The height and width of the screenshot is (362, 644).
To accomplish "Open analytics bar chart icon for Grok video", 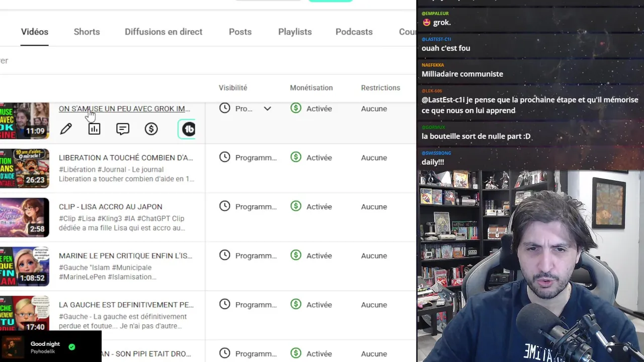I will 94,129.
